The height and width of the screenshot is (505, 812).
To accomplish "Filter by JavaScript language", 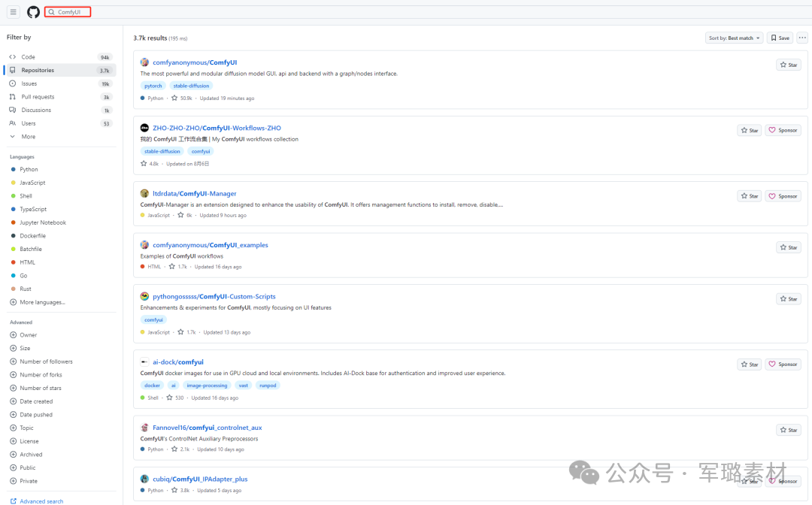I will pos(32,183).
